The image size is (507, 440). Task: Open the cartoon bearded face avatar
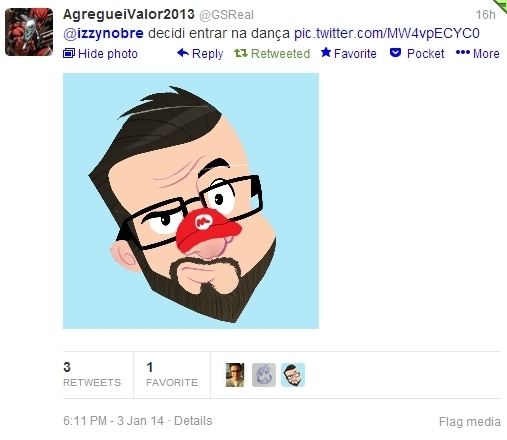293,375
